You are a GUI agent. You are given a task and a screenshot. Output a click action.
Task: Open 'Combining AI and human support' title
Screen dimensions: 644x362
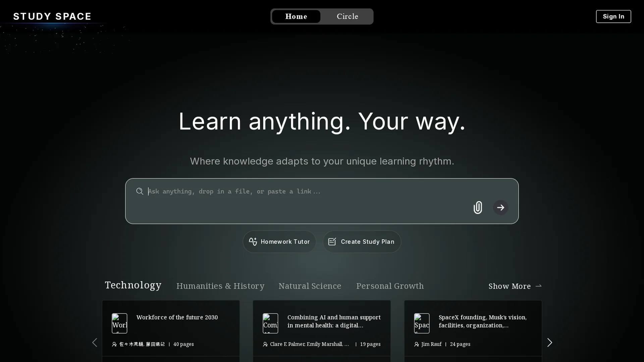click(x=334, y=321)
